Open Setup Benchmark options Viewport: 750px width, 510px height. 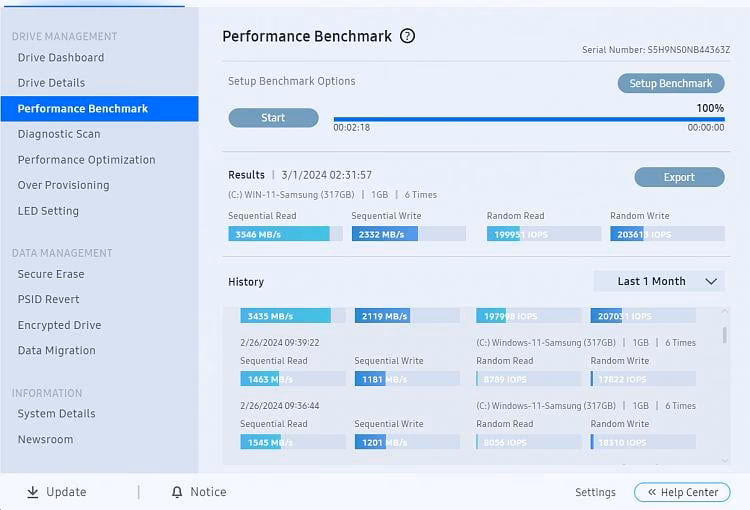point(670,83)
